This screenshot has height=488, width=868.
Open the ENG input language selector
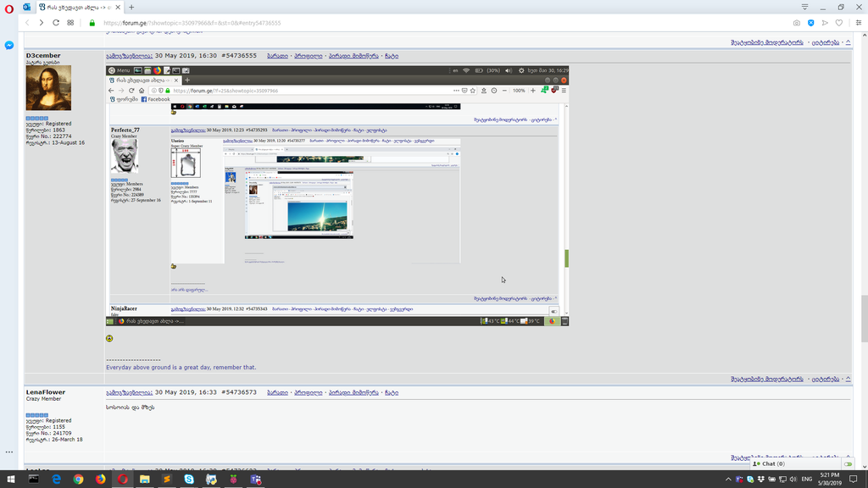click(x=807, y=480)
